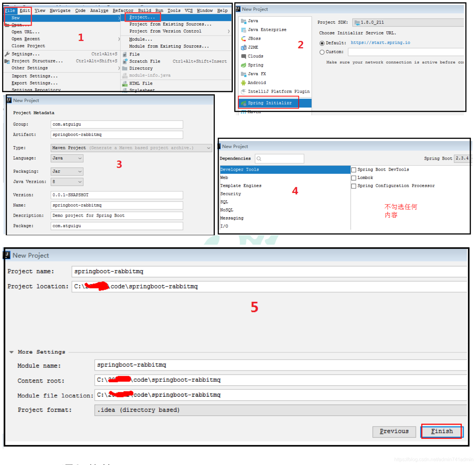Open the Analyze menu
The width and height of the screenshot is (476, 465).
point(99,10)
